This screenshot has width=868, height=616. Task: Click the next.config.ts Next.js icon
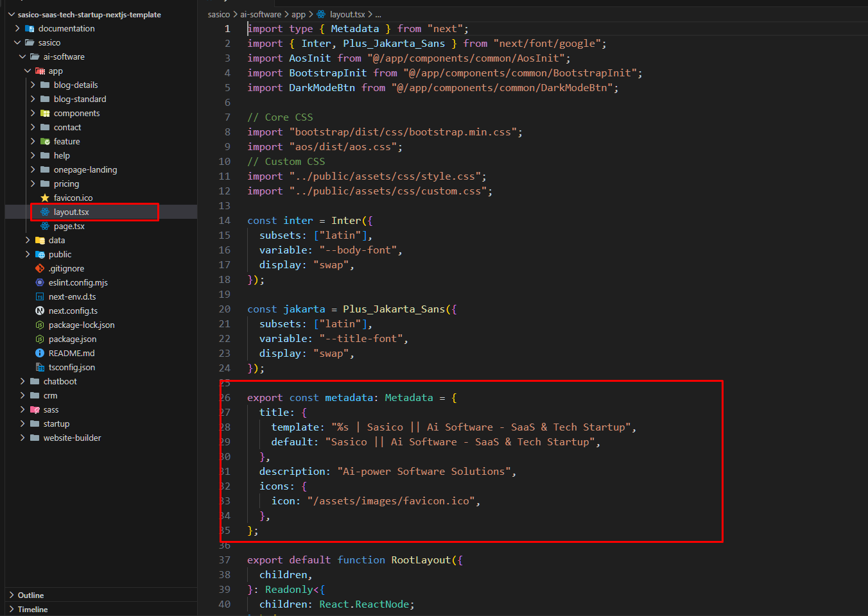pyautogui.click(x=40, y=311)
